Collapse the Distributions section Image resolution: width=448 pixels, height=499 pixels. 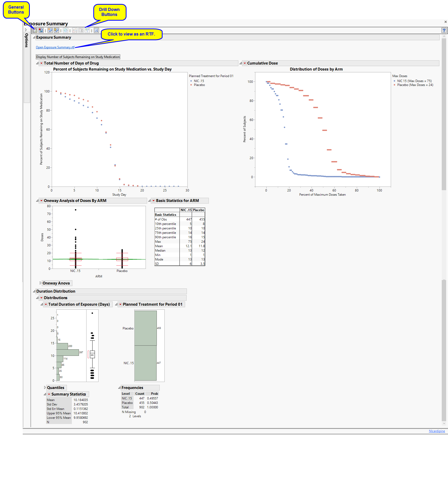pyautogui.click(x=37, y=298)
